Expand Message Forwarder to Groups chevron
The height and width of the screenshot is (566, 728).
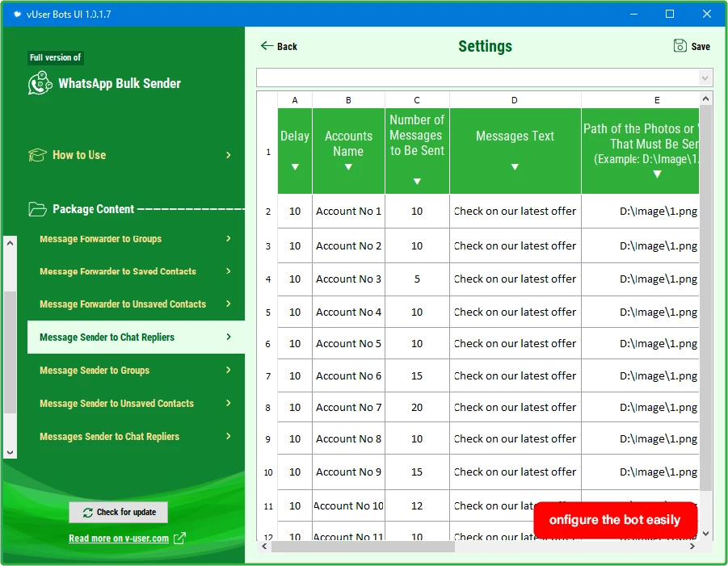point(228,238)
